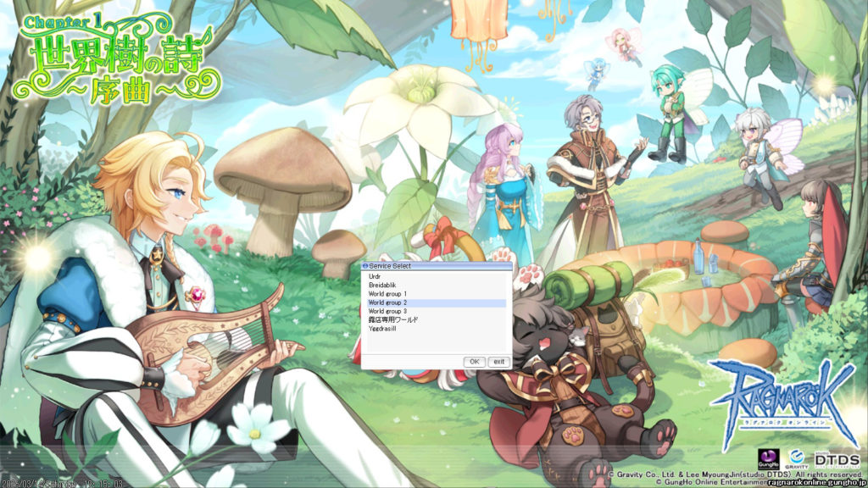Click the blue Gravity logo
Image resolution: width=868 pixels, height=488 pixels.
coord(795,457)
